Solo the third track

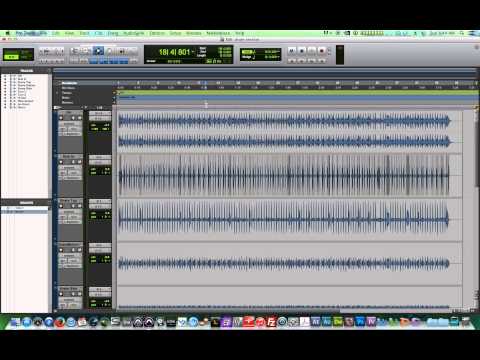pos(73,206)
